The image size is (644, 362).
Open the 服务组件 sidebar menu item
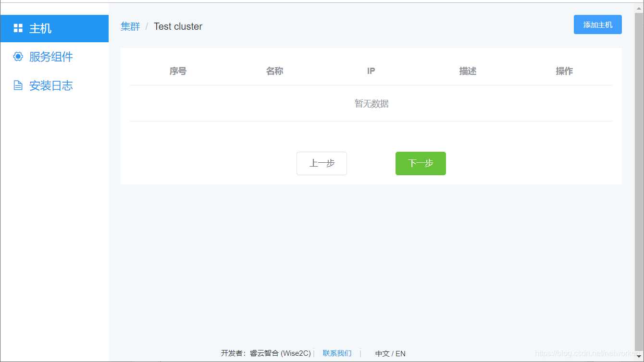(54, 57)
